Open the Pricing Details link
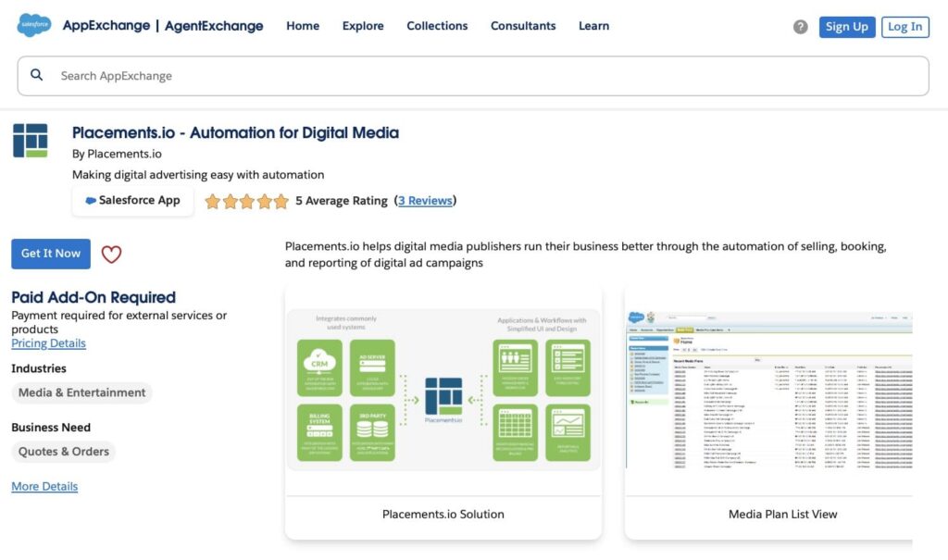 click(48, 342)
